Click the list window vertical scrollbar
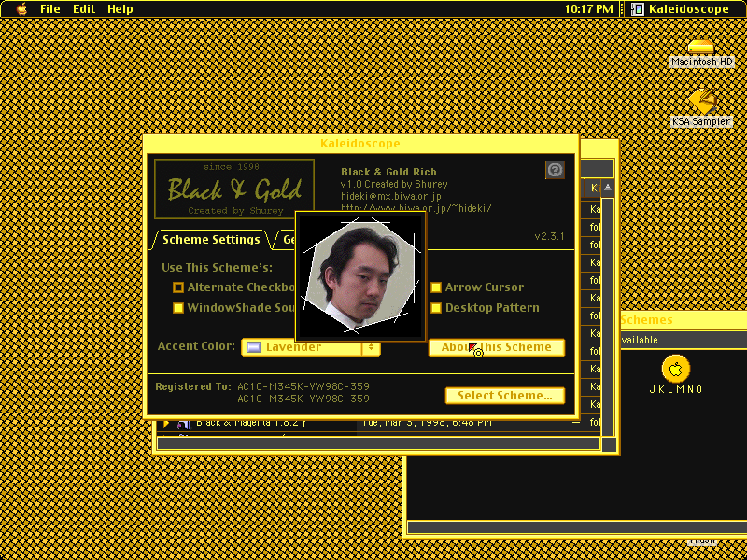The image size is (747, 560). click(x=608, y=316)
